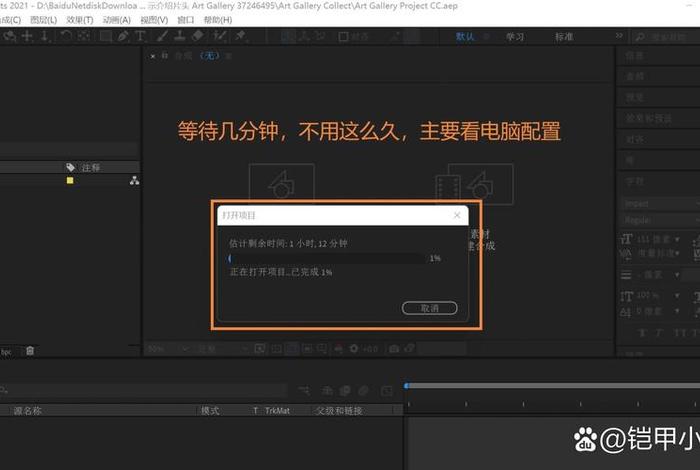The width and height of the screenshot is (700, 470).
Task: Click the timeline current-time indicator
Action: pyautogui.click(x=406, y=386)
